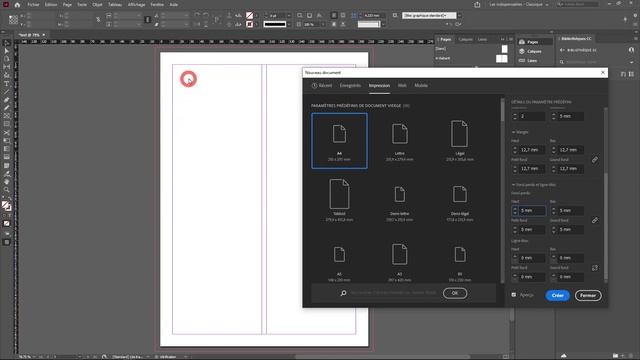Select the Hand tool in the toolbox
Image resolution: width=640 pixels, height=360 pixels.
pyautogui.click(x=7, y=182)
